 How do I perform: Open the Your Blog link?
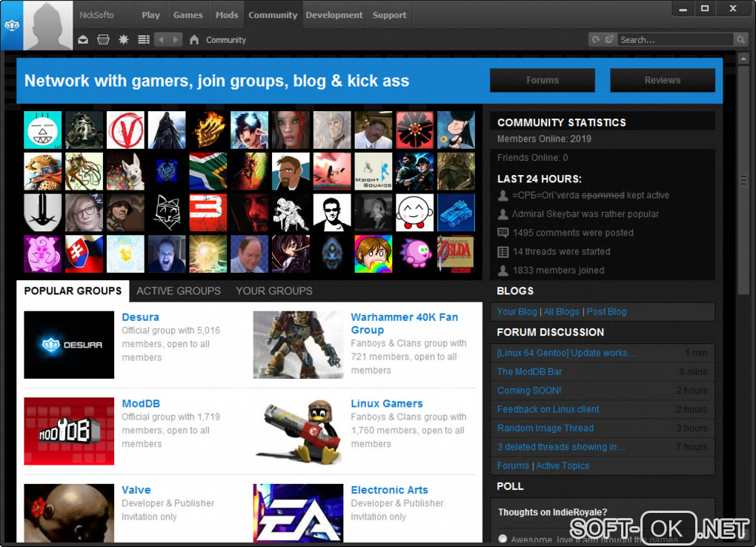(517, 311)
